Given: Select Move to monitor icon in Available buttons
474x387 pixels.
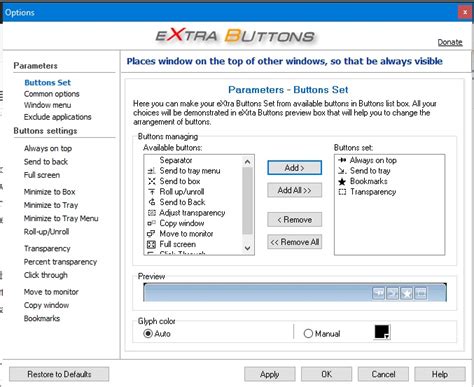Looking at the screenshot, I should tap(152, 234).
